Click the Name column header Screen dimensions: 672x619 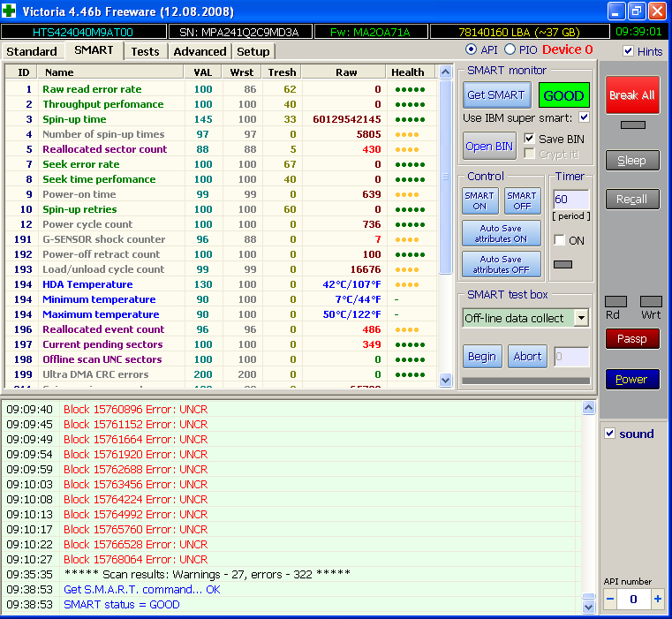click(111, 72)
